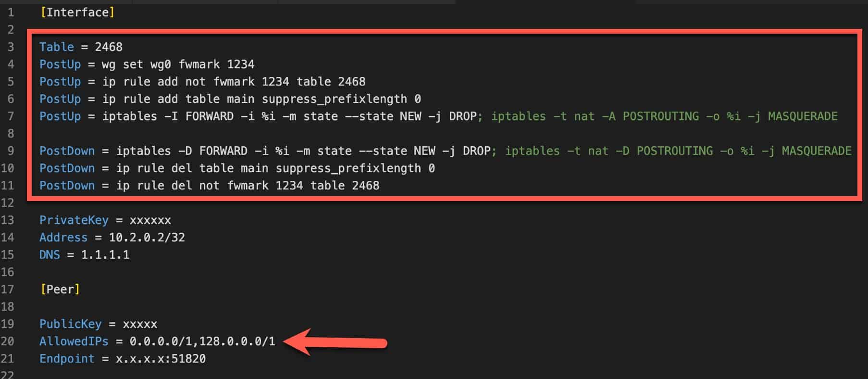Click the Endpoint value x.x.x.x:51820
Screen dimensions: 868x379
point(161,359)
